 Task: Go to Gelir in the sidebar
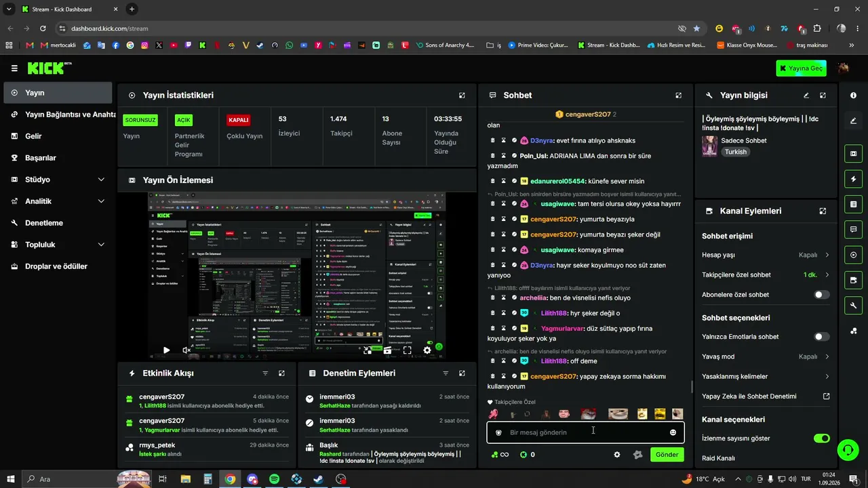click(58, 136)
